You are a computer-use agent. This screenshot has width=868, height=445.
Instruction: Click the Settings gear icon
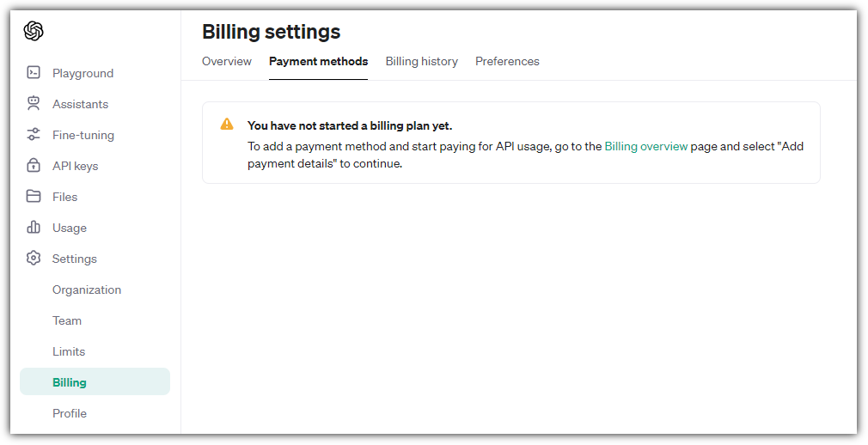[34, 258]
